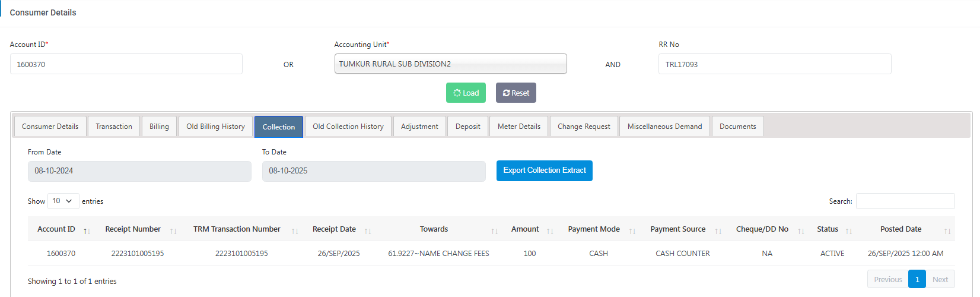This screenshot has width=980, height=297.
Task: Sort by Receipt Date sort icon
Action: [x=368, y=230]
